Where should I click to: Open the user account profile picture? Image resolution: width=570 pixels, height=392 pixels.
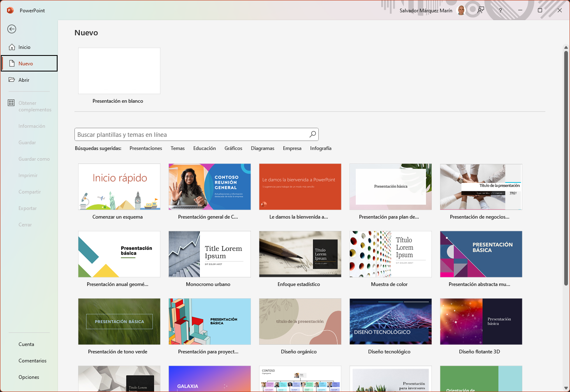[461, 10]
